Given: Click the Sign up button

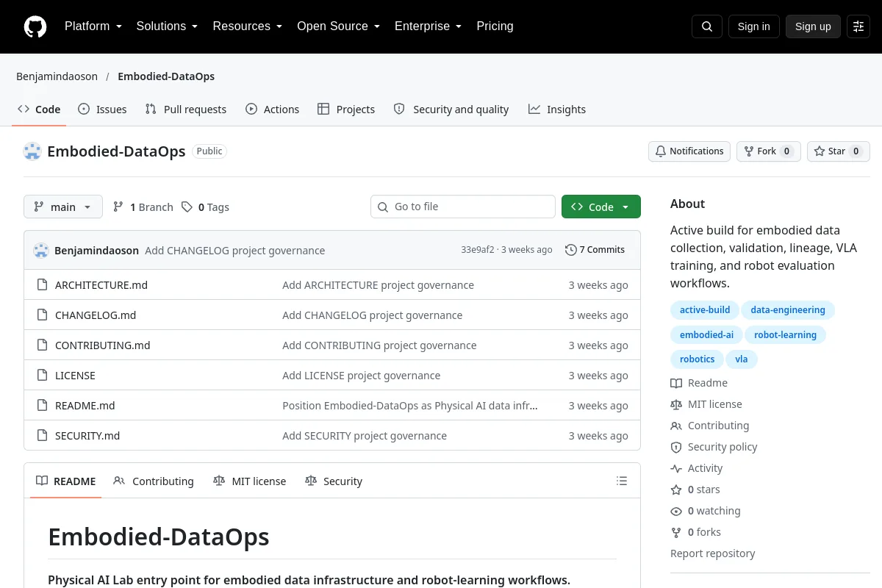Looking at the screenshot, I should point(813,26).
